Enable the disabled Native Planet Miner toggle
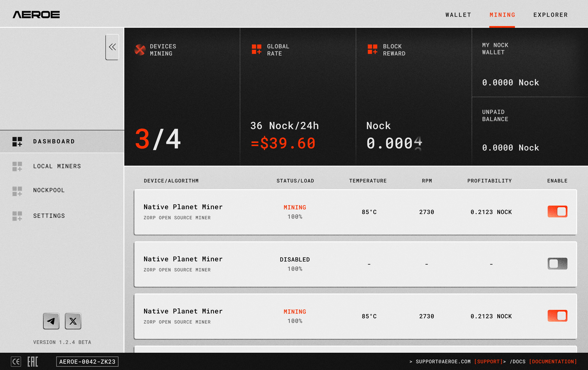 coord(557,263)
